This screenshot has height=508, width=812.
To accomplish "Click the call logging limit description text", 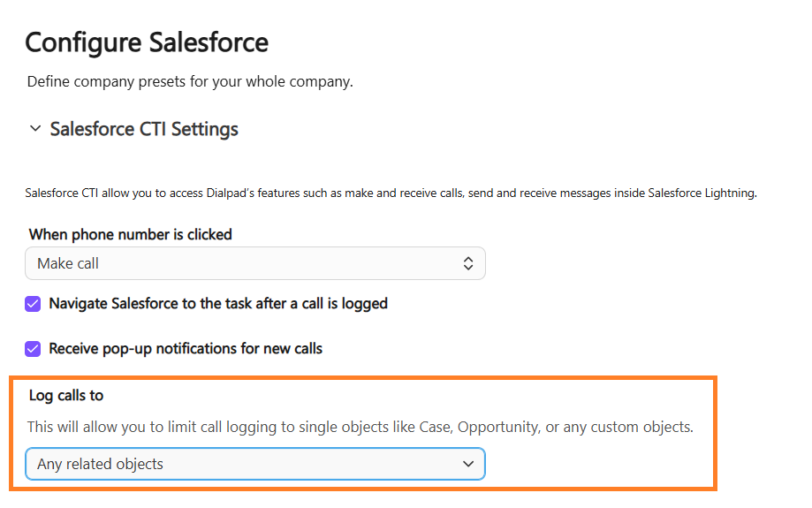I will 360,427.
